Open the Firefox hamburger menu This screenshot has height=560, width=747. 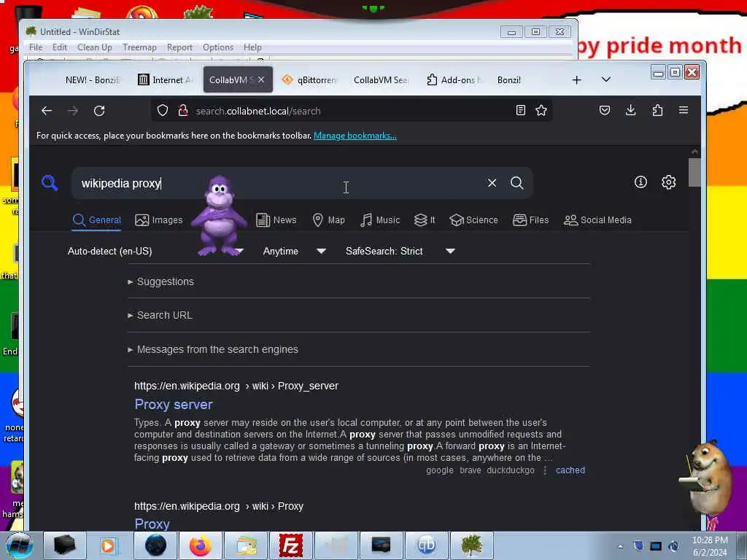tap(684, 111)
